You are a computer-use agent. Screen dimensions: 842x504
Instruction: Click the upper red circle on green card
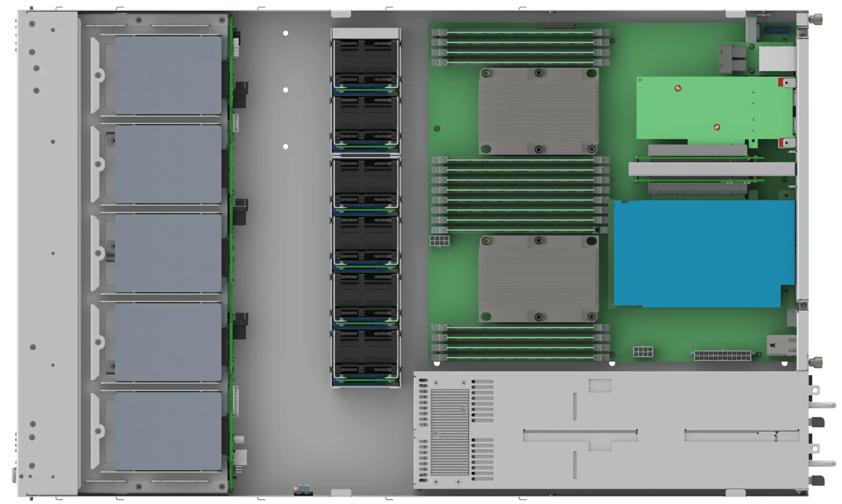point(678,88)
